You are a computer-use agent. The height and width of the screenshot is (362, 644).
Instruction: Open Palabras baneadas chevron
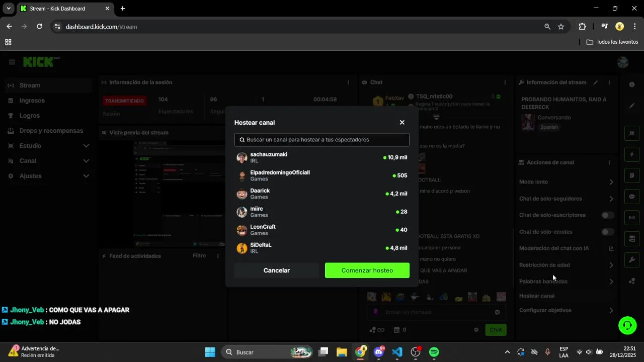(611, 282)
